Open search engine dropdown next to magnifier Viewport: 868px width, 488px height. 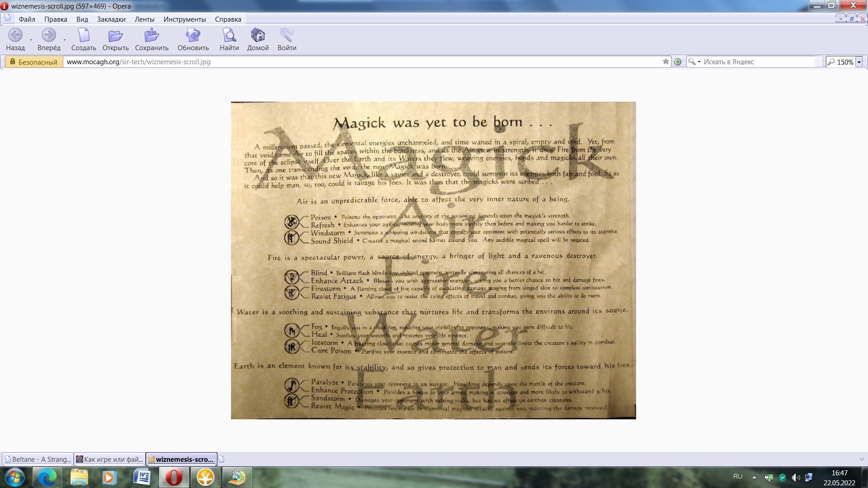[x=699, y=62]
